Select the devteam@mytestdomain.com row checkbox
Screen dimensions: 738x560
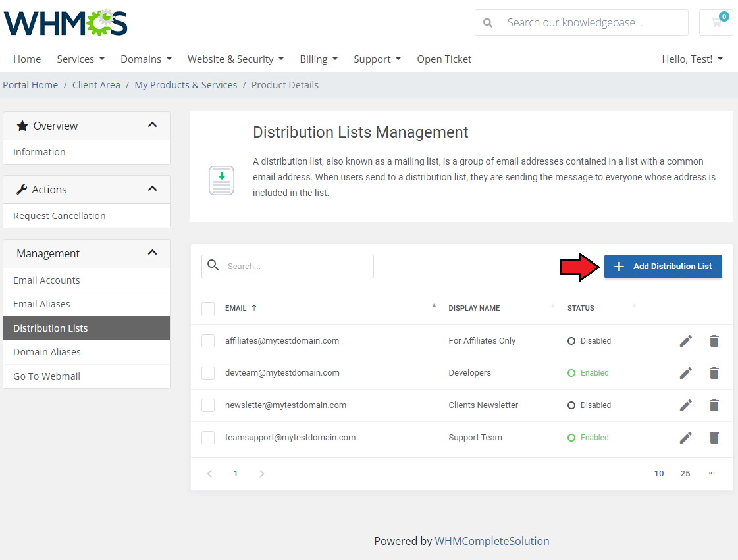coord(208,373)
